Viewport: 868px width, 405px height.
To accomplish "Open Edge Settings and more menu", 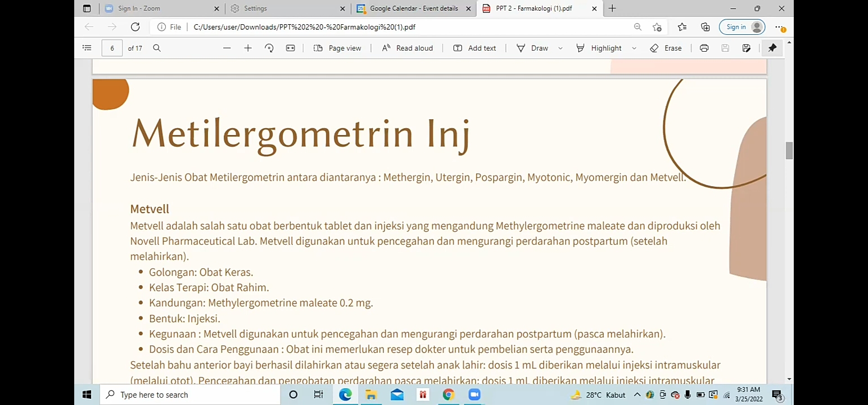I will click(x=779, y=27).
